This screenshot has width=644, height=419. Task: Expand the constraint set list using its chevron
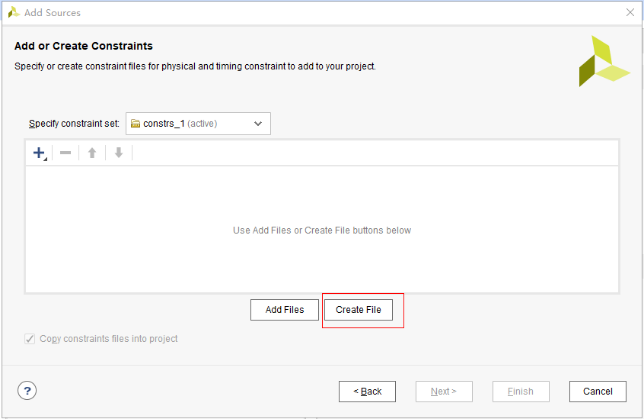click(x=258, y=124)
